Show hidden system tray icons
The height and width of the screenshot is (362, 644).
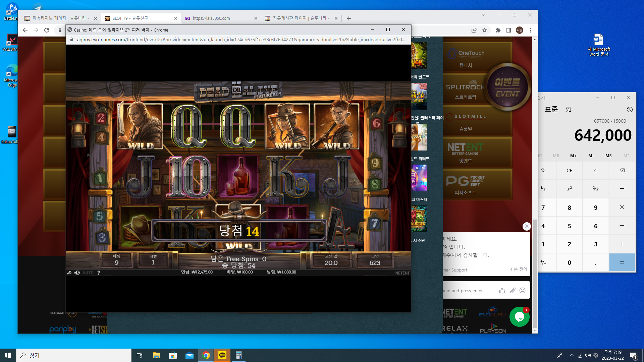(572, 355)
